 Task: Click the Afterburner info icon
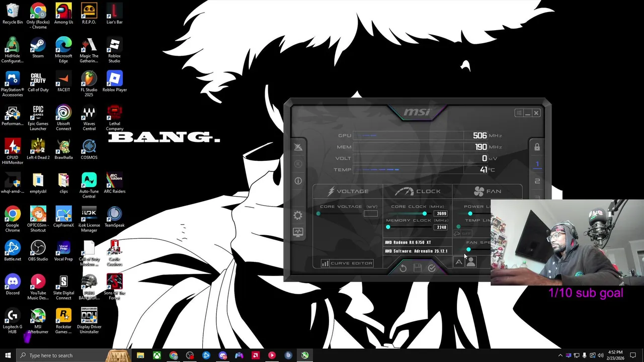pos(298,180)
